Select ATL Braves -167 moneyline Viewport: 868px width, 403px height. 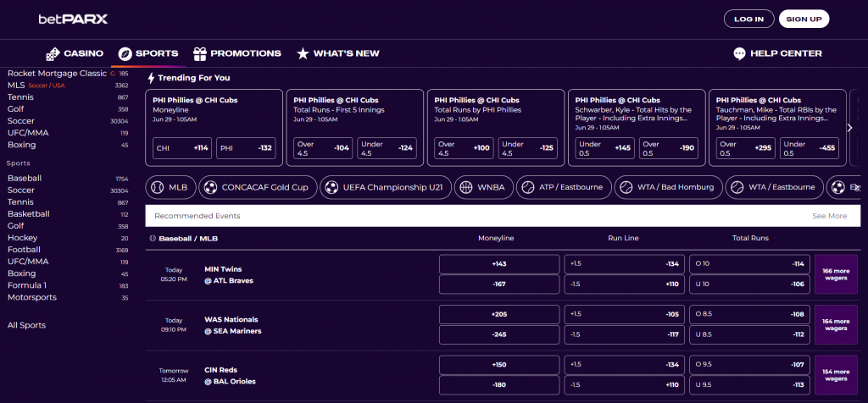coord(499,284)
